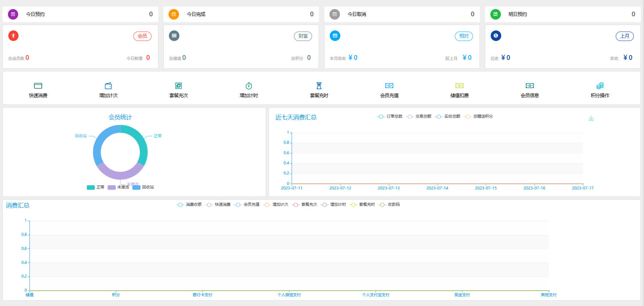
Task: Toggle 套餐充时 series legend in 消费汇总
Action: coord(362,204)
